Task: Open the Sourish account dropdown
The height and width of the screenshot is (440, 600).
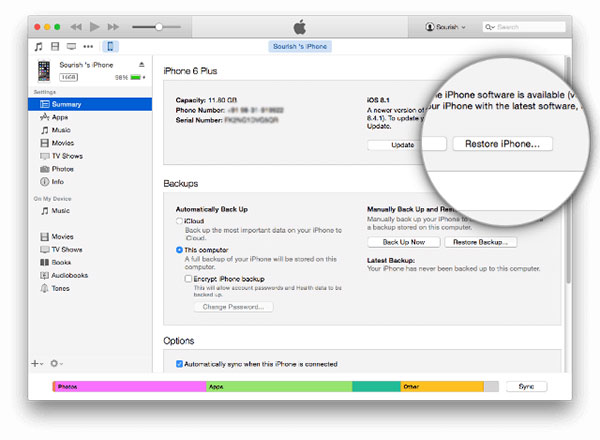Action: [x=445, y=27]
